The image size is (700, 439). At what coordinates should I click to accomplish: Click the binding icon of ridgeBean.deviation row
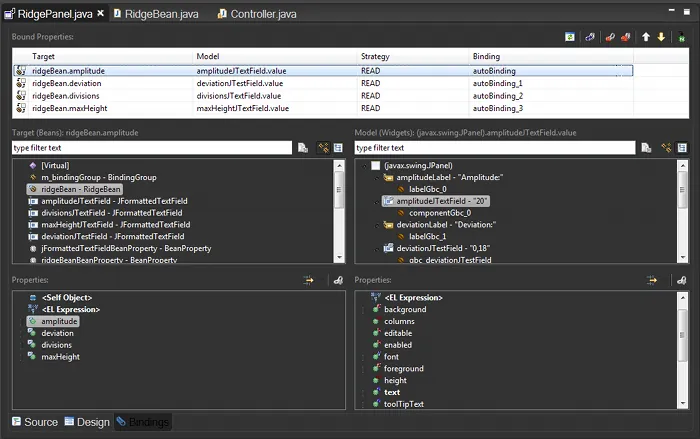(x=21, y=83)
